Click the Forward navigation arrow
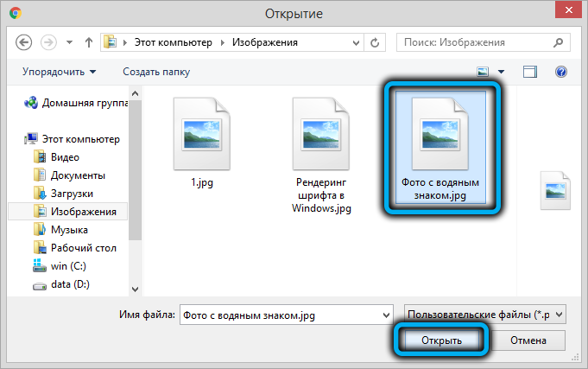This screenshot has width=588, height=369. 48,42
